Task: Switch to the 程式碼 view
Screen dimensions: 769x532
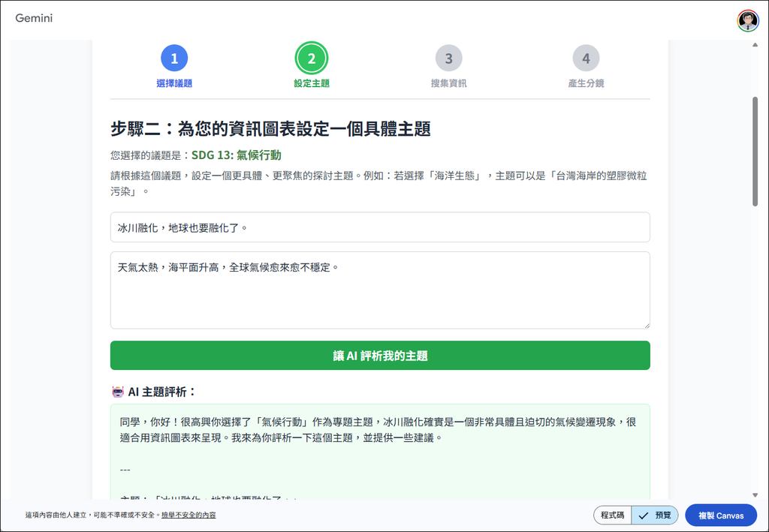Action: (613, 515)
